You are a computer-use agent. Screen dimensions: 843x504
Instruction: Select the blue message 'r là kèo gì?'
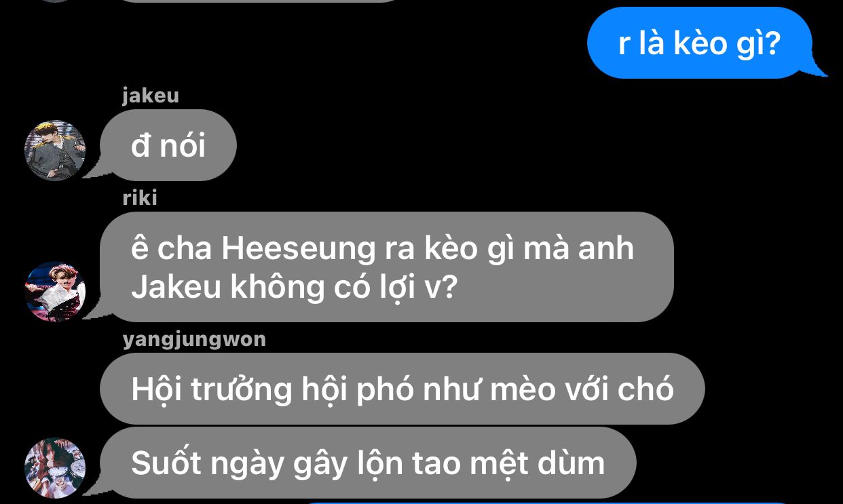(x=700, y=43)
